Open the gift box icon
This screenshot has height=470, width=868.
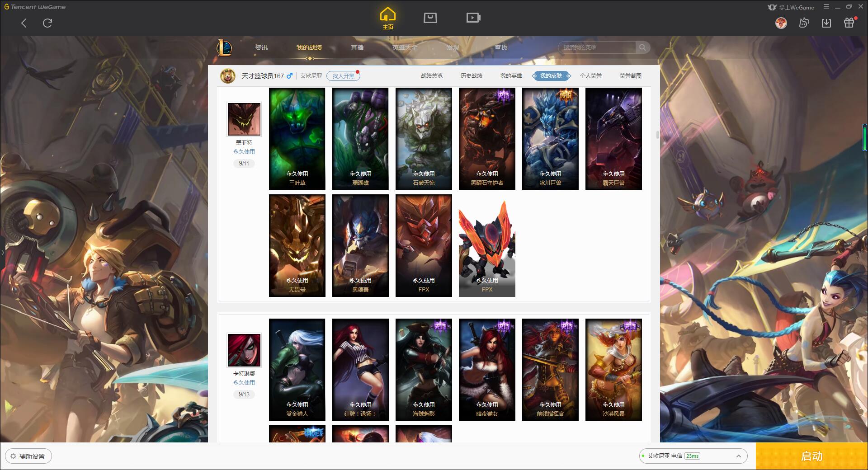point(849,23)
